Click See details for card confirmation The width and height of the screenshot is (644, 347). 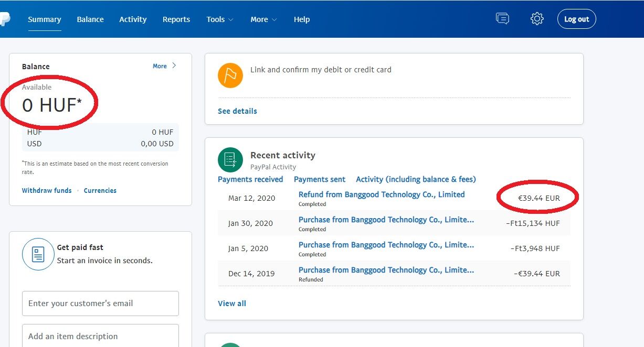(237, 111)
